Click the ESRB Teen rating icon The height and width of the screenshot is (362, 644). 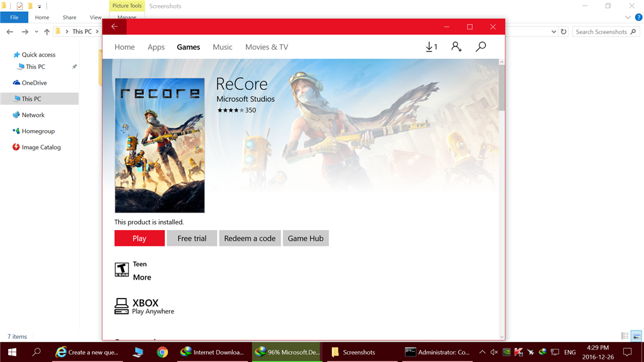pyautogui.click(x=121, y=270)
